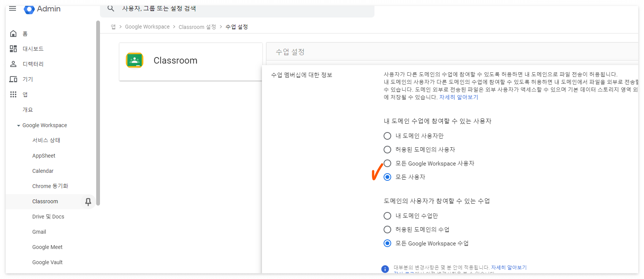Click the Google Workspace breadcrumb link

coord(148,27)
